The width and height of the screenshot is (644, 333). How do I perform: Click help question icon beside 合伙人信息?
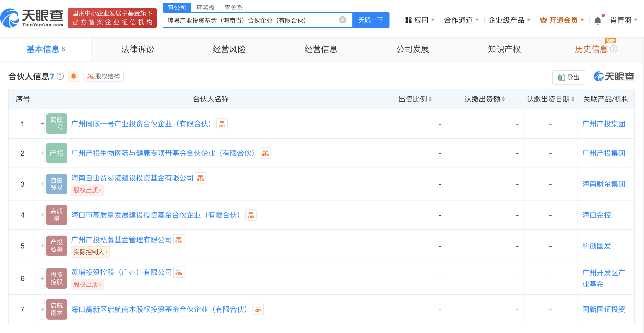[60, 76]
